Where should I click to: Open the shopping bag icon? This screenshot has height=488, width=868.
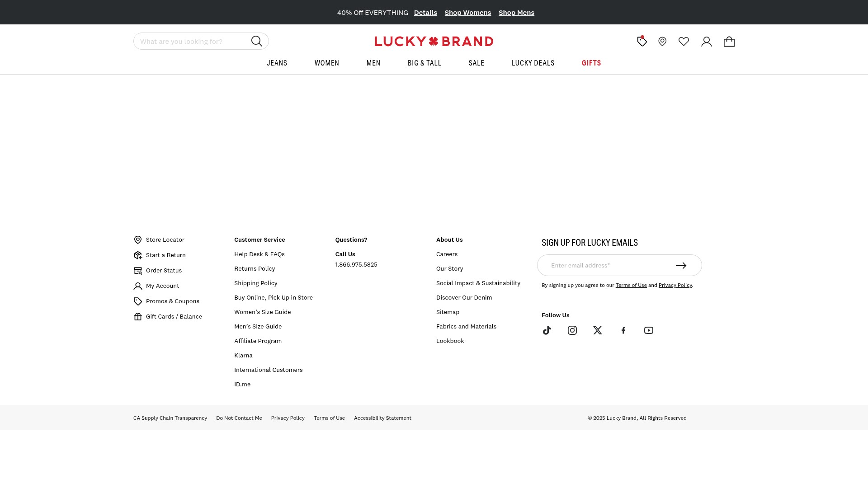pyautogui.click(x=729, y=42)
